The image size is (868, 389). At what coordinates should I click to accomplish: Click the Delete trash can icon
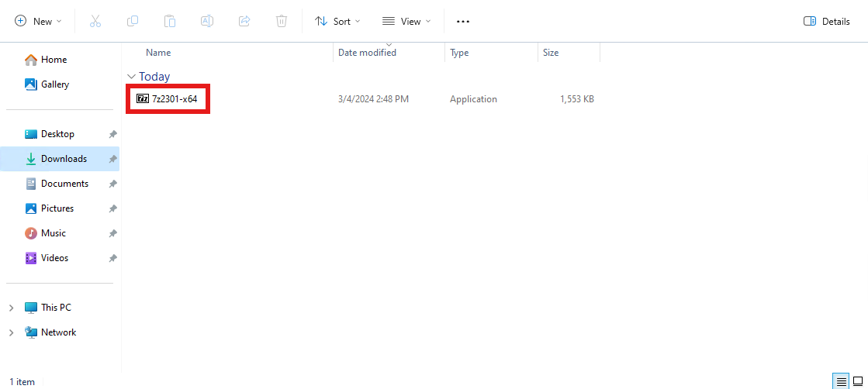point(282,21)
